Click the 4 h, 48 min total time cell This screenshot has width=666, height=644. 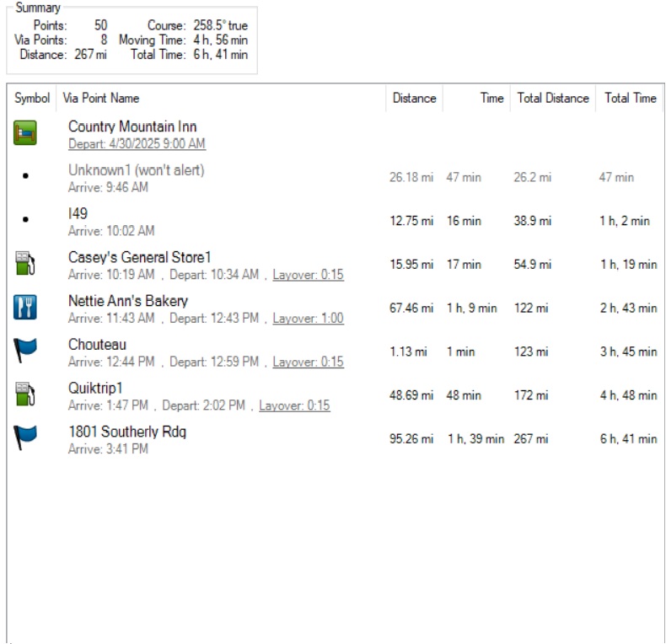[628, 395]
